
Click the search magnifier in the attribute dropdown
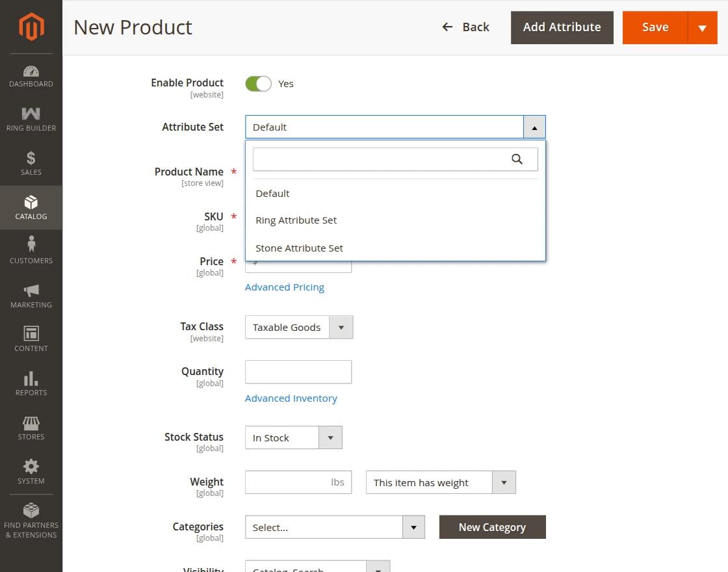(x=517, y=158)
